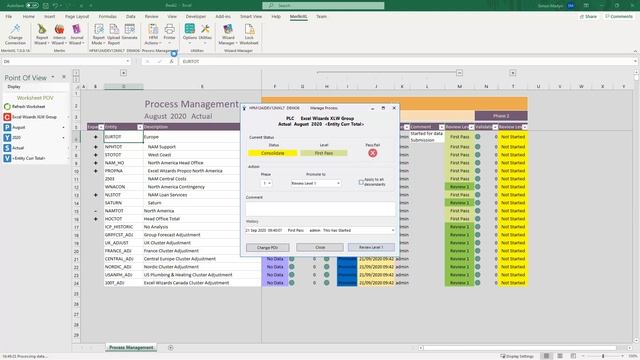
Task: Open the File menu tab
Action: [9, 16]
